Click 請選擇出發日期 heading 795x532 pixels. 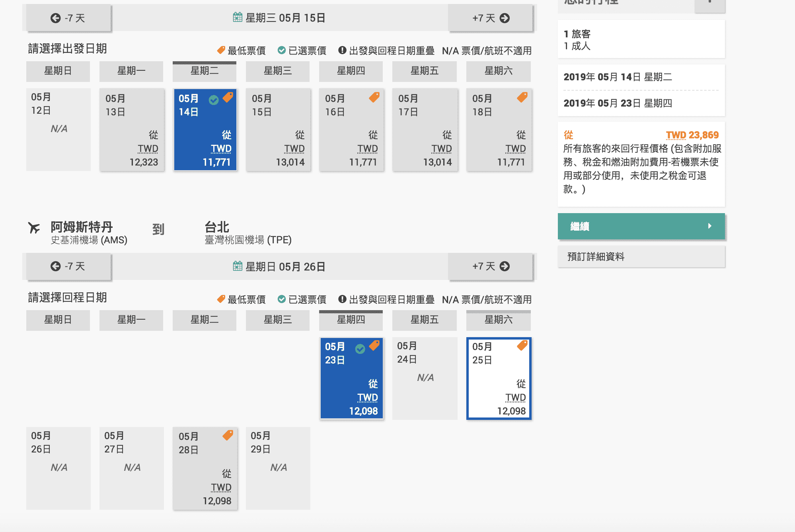click(67, 49)
